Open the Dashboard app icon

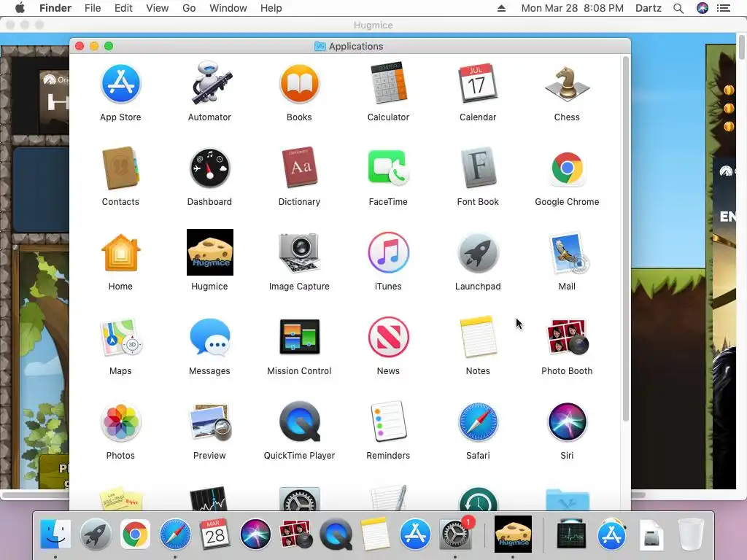[x=209, y=168]
